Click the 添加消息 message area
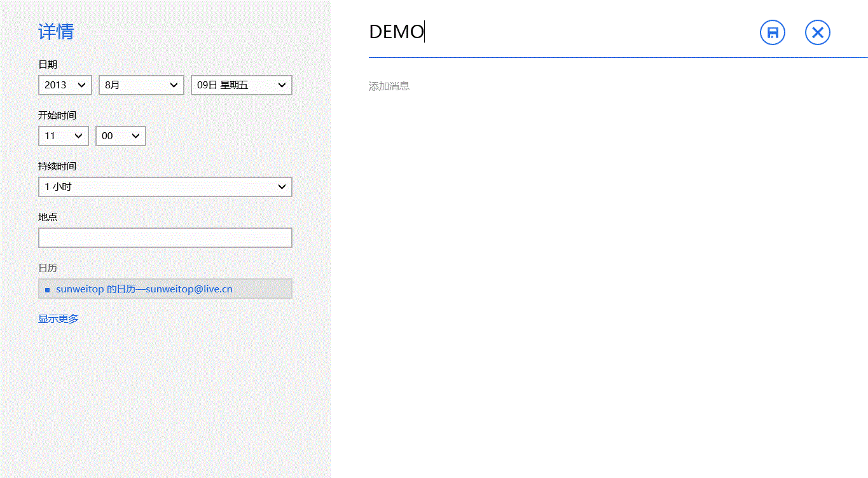The width and height of the screenshot is (868, 478). pos(389,86)
